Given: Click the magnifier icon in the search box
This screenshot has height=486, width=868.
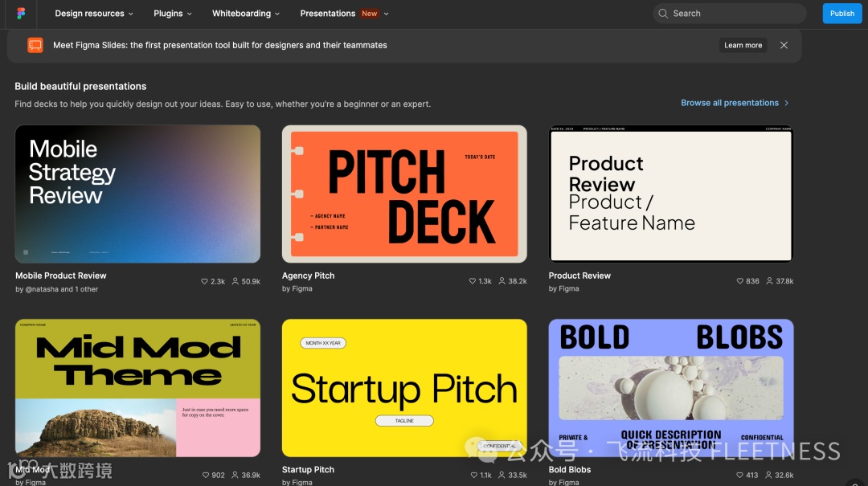Looking at the screenshot, I should pos(662,14).
